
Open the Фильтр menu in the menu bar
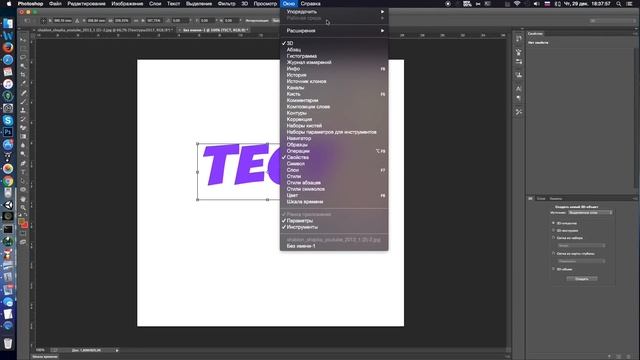(227, 4)
